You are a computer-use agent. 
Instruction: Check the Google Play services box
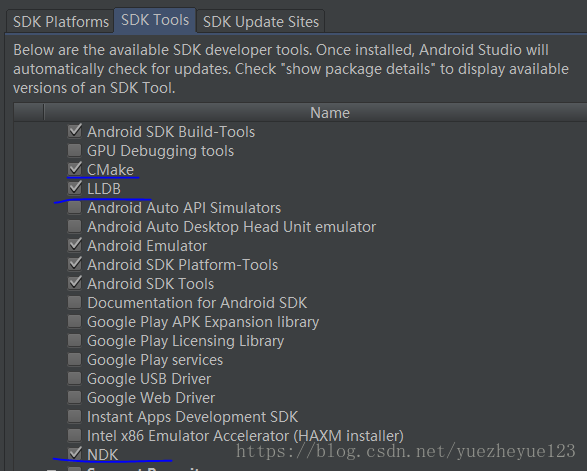[75, 359]
